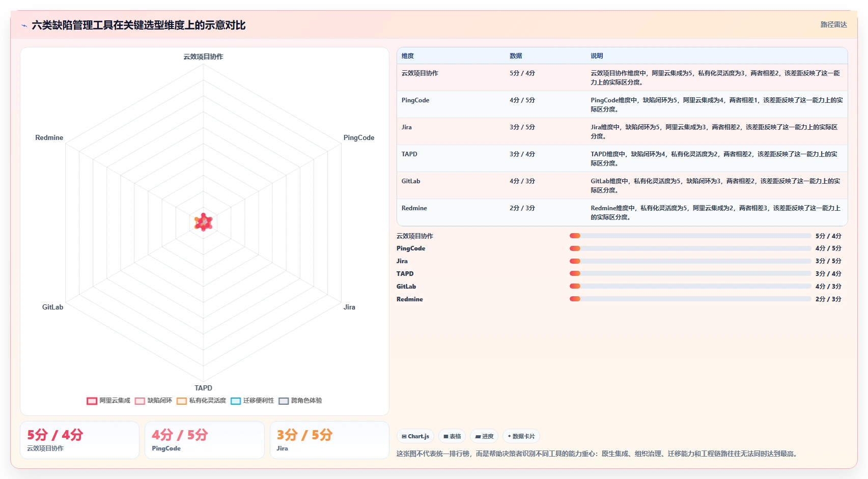Click the 进度 chip
The image size is (868, 479).
(x=484, y=436)
